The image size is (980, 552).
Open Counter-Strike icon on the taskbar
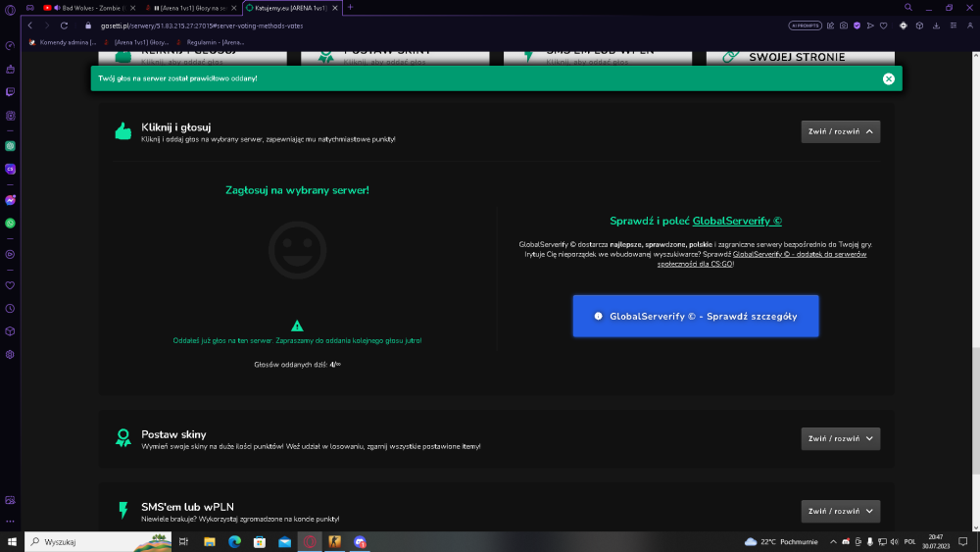(335, 541)
